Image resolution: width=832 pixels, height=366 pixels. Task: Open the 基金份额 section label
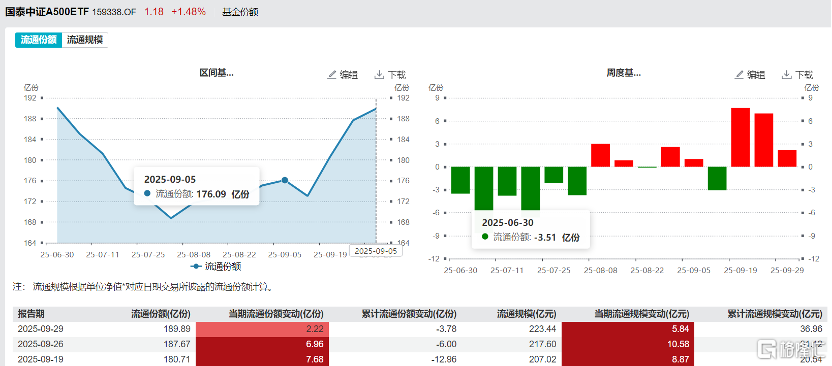[240, 11]
